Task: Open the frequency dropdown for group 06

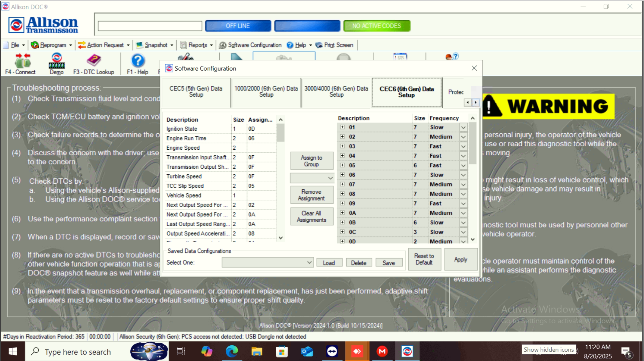Action: (463, 175)
